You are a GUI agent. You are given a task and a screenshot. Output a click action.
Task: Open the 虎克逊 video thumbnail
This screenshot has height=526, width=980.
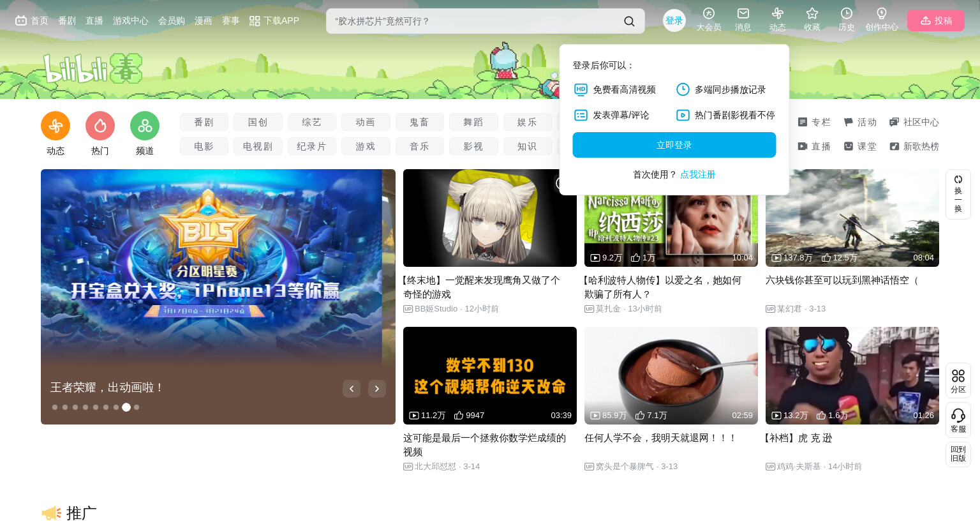tap(852, 375)
